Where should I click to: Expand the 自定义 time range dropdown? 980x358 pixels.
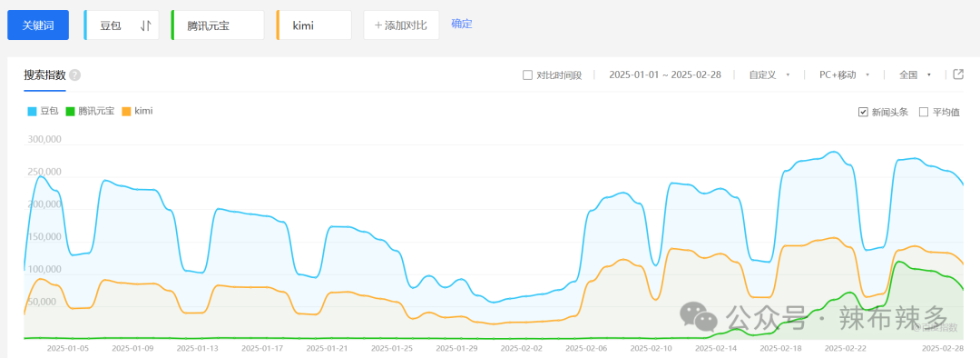(x=770, y=75)
